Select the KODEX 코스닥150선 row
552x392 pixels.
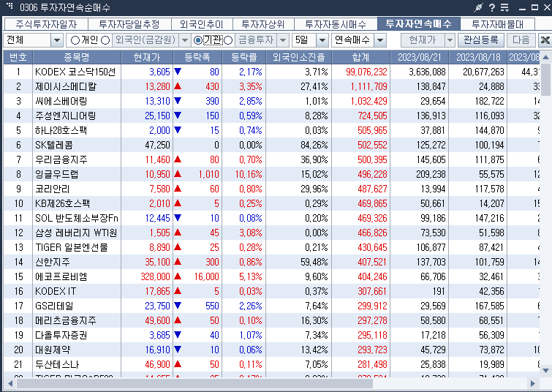271,72
